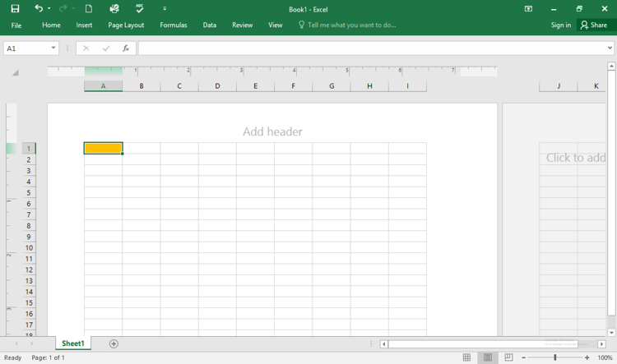Image resolution: width=617 pixels, height=364 pixels.
Task: Add a new sheet with plus icon
Action: tap(114, 343)
